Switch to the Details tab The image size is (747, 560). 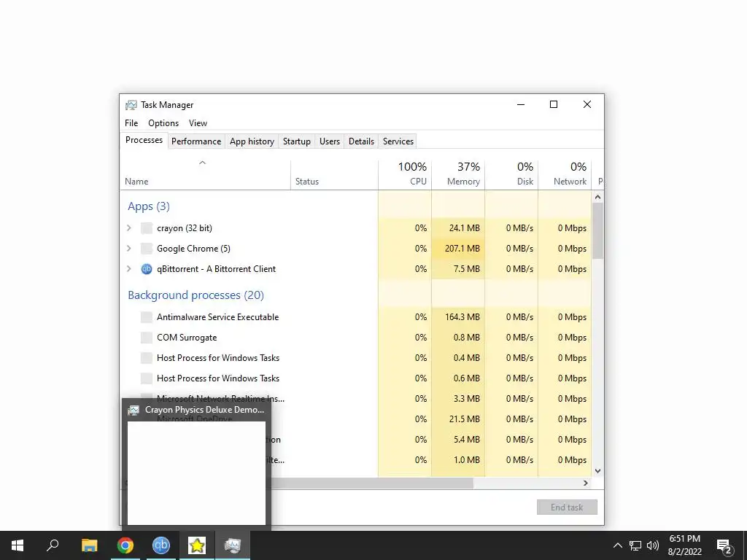click(362, 141)
